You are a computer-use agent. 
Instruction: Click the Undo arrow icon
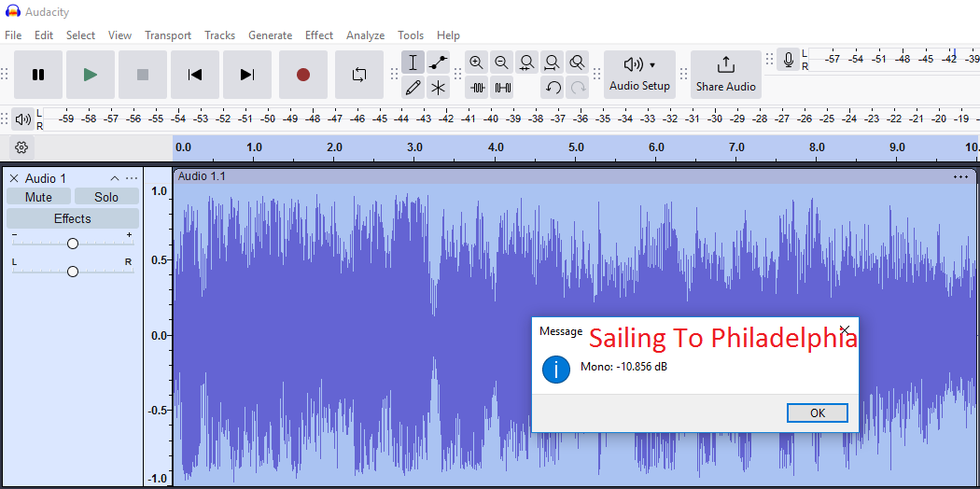[553, 88]
